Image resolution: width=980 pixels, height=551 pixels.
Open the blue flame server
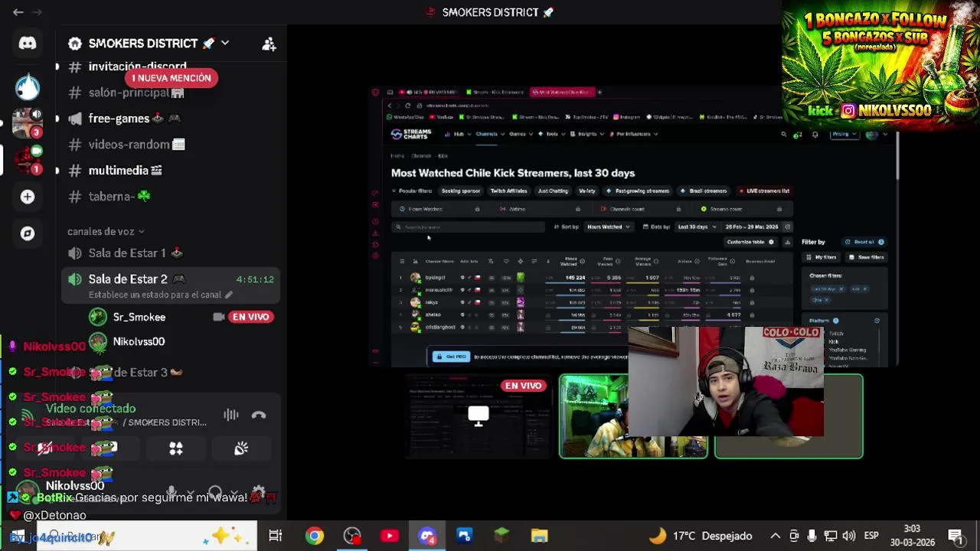28,86
